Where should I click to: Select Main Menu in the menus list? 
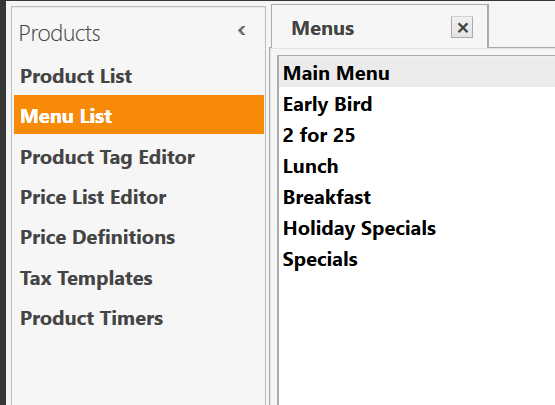coord(417,73)
